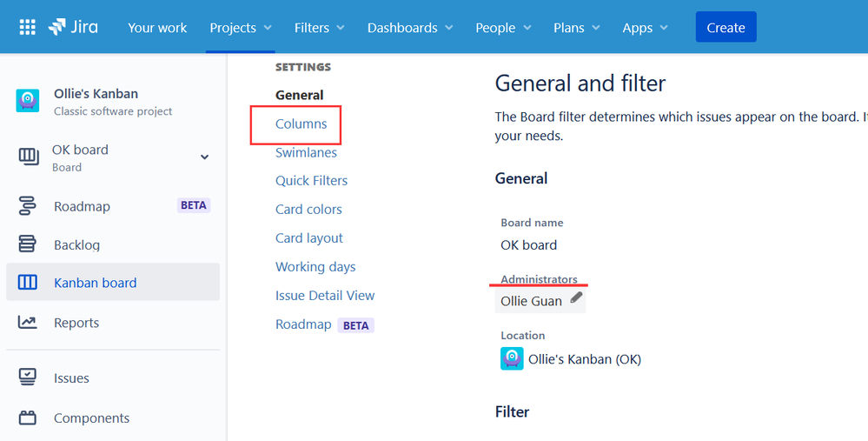Image resolution: width=868 pixels, height=441 pixels.
Task: Click the Reports chart icon
Action: tap(27, 322)
